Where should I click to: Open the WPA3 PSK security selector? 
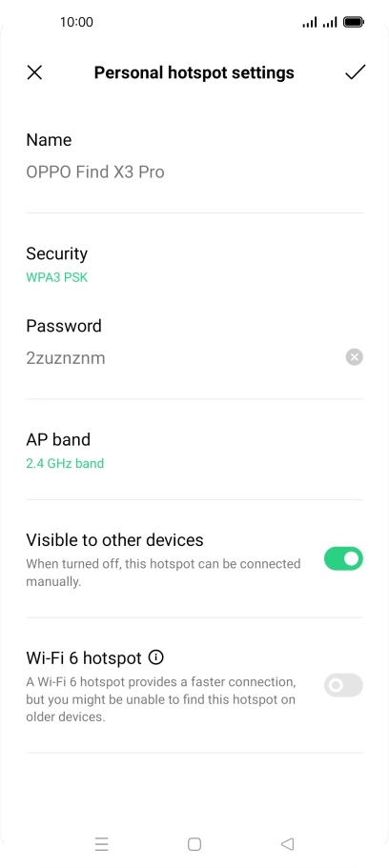click(57, 277)
